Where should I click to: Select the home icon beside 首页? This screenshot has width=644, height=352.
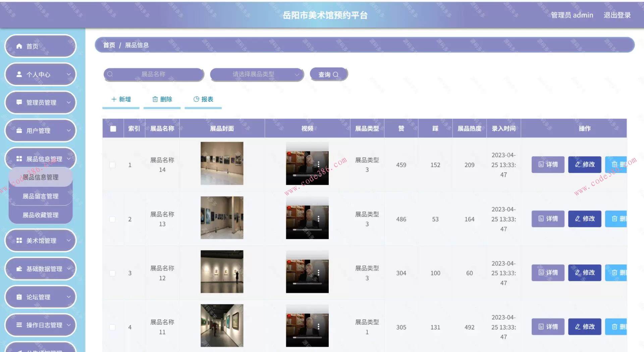(19, 46)
